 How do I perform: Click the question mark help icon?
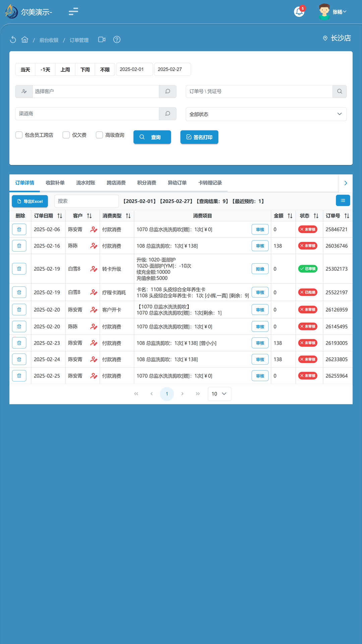[117, 40]
